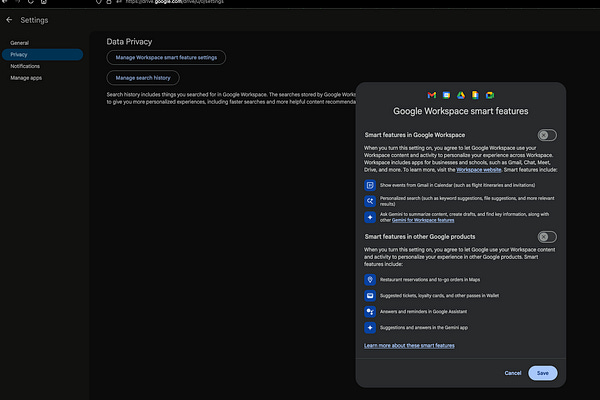The image size is (600, 400).
Task: Click Suggested tickets, loyalty cards text
Action: (439, 296)
